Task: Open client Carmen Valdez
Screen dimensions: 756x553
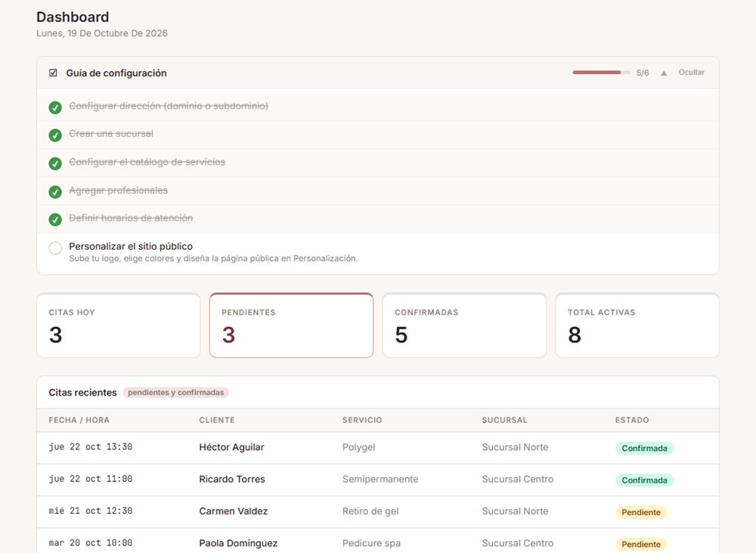Action: point(234,511)
